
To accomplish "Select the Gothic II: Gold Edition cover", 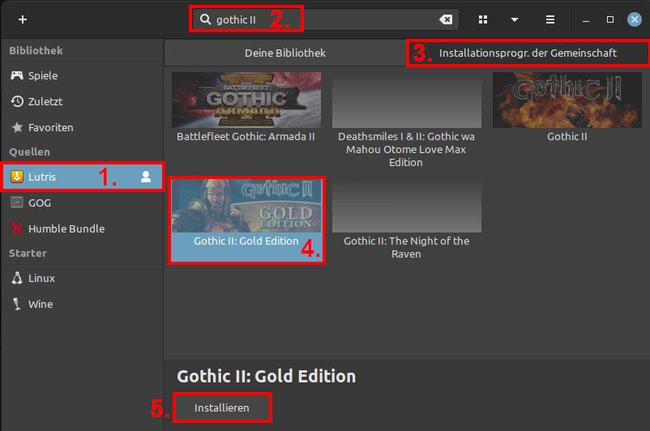I will click(246, 206).
